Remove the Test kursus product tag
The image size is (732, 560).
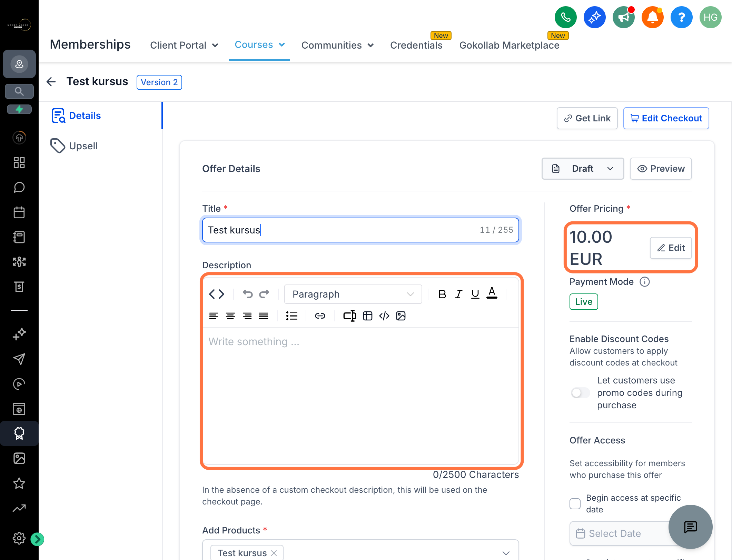pyautogui.click(x=274, y=553)
